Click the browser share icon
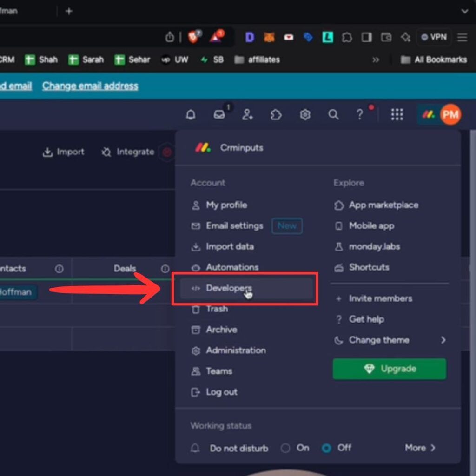This screenshot has width=476, height=476. tap(170, 37)
